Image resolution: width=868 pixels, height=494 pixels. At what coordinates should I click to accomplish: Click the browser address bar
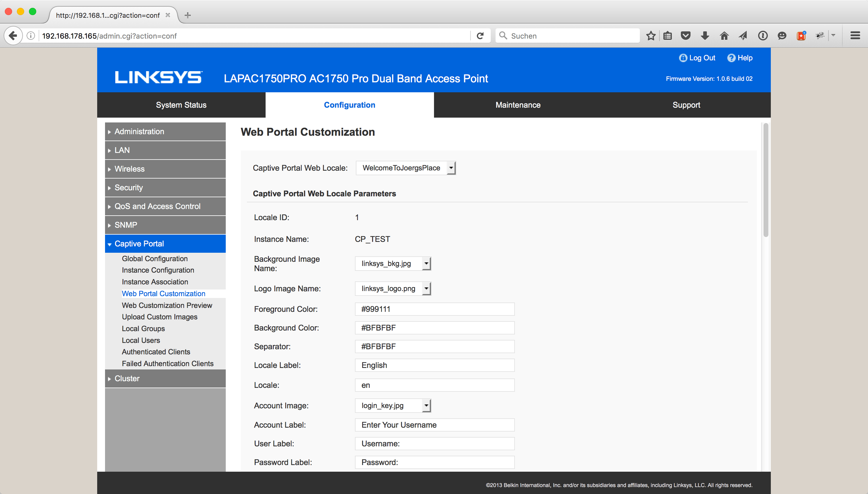point(255,36)
